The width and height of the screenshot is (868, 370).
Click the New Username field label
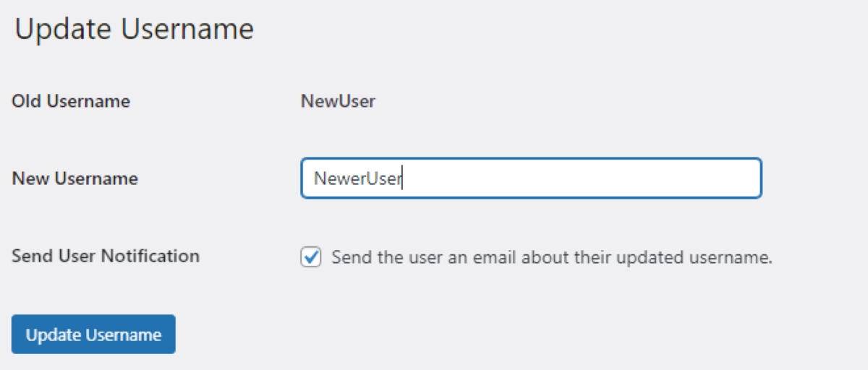75,178
